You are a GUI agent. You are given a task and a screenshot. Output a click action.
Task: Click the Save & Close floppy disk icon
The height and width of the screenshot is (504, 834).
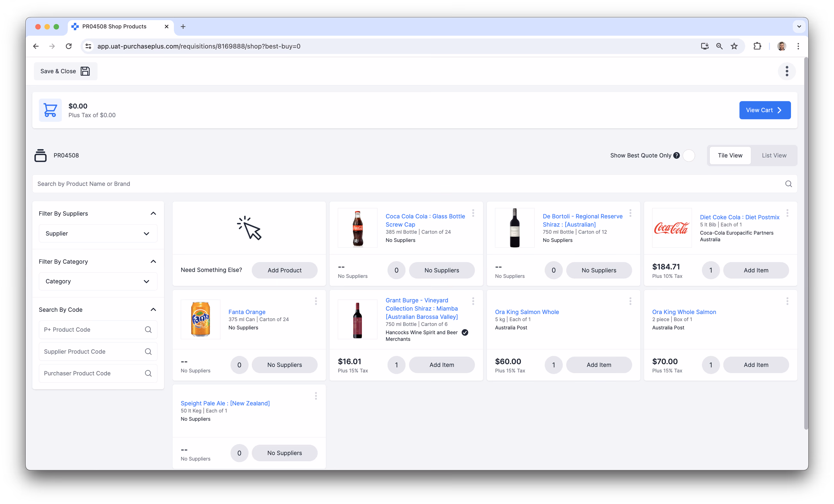(x=85, y=71)
